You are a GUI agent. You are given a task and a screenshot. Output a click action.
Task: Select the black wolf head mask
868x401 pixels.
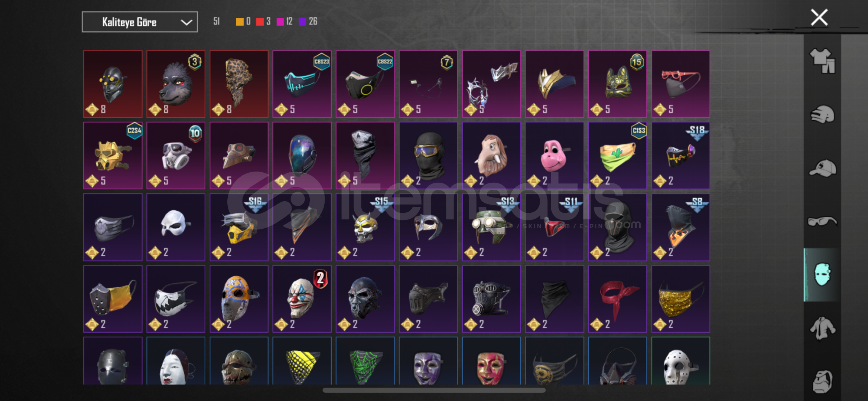click(x=176, y=84)
